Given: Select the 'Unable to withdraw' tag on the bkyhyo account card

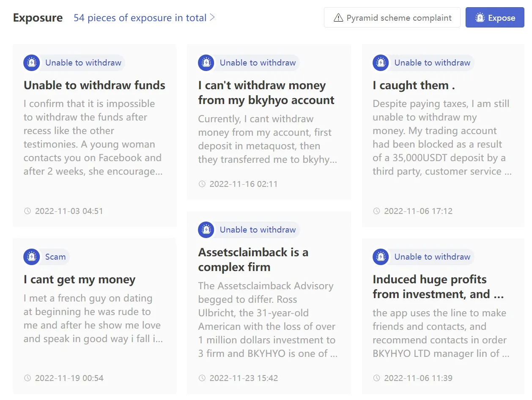Looking at the screenshot, I should 258,63.
